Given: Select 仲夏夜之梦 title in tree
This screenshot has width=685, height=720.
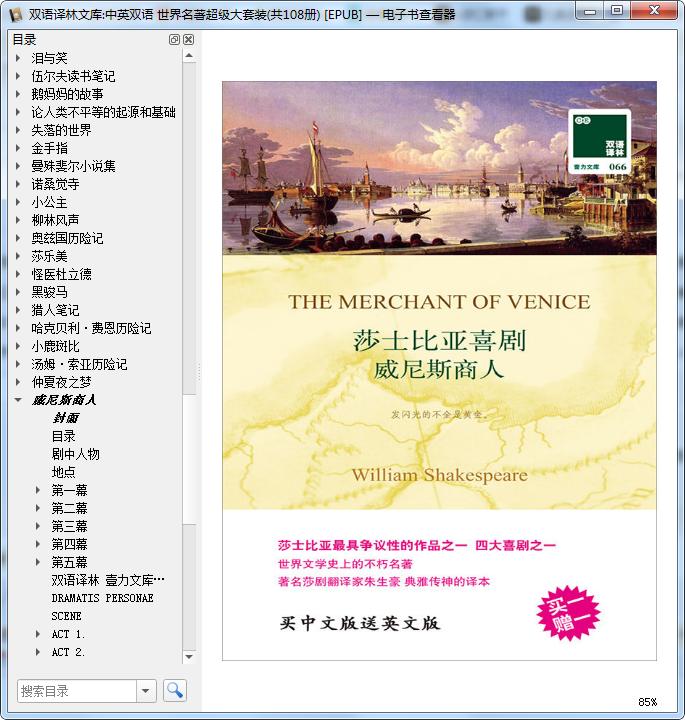Looking at the screenshot, I should tap(61, 382).
